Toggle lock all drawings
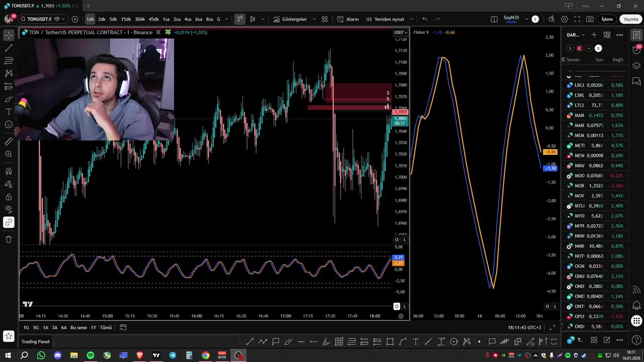The height and width of the screenshot is (362, 644). pyautogui.click(x=9, y=197)
